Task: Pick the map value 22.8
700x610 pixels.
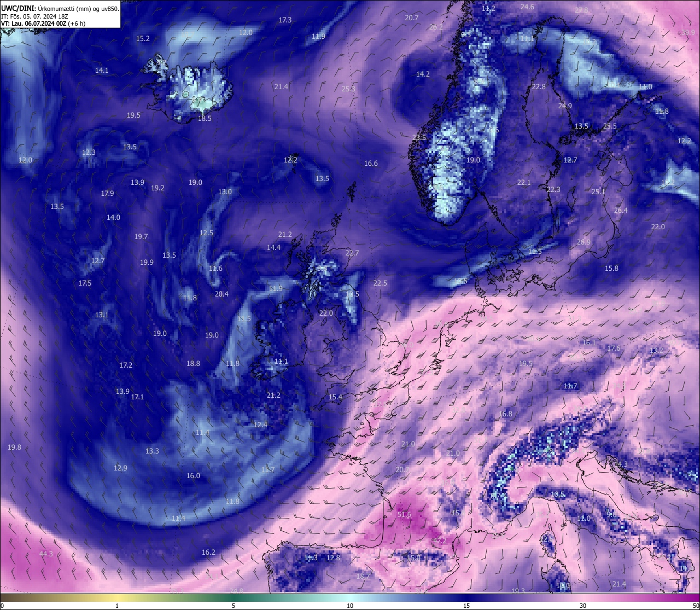Action: (539, 87)
